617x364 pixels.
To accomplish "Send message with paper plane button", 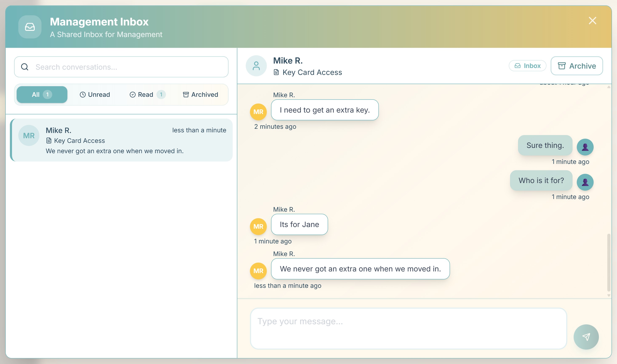I will point(586,337).
